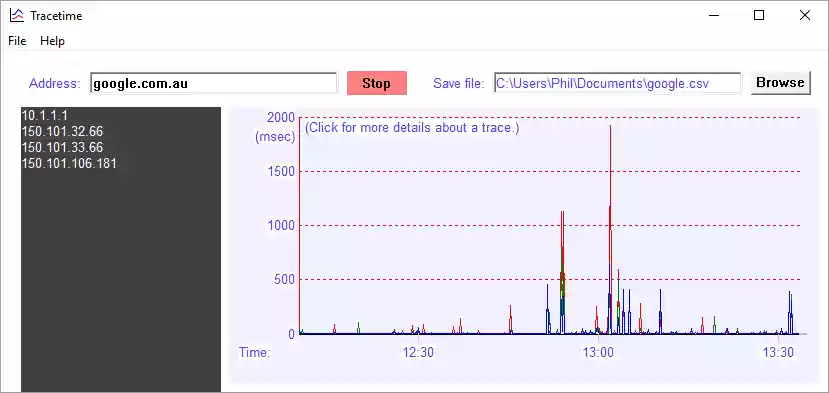
Task: Maximize the Tracetime window
Action: (759, 15)
